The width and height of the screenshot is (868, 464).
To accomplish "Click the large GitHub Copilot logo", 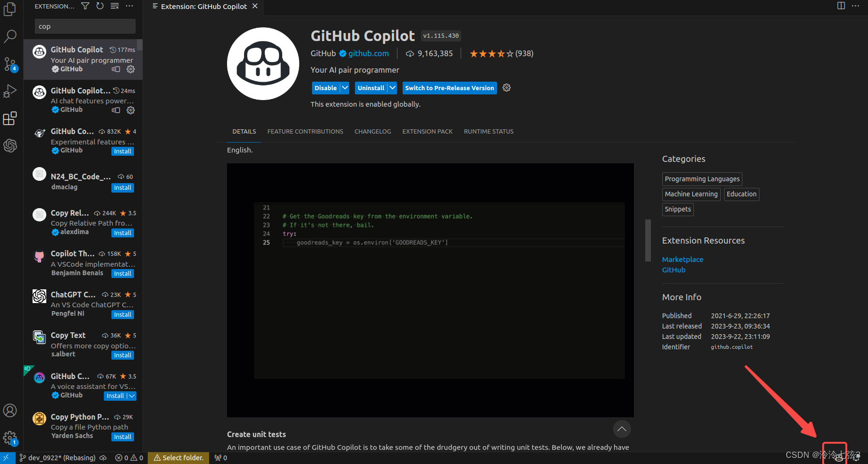I will click(x=263, y=64).
